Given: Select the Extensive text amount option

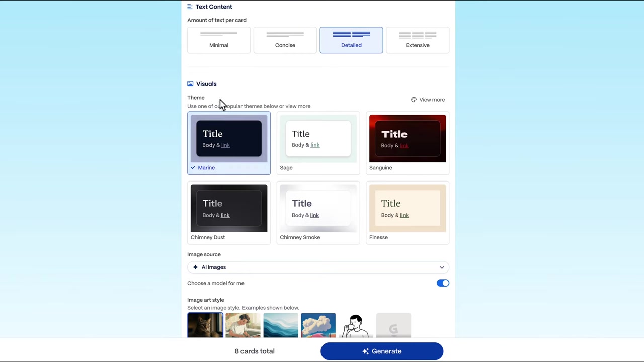Looking at the screenshot, I should pos(418,40).
